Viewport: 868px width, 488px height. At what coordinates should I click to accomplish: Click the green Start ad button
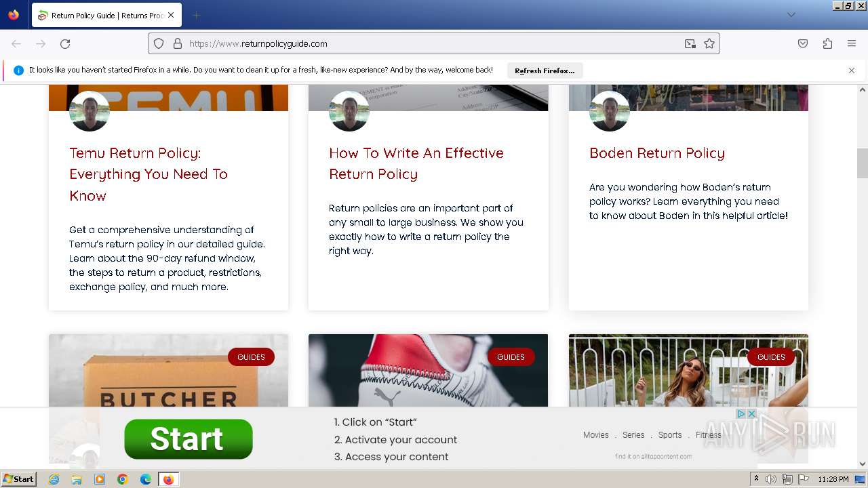tap(189, 439)
